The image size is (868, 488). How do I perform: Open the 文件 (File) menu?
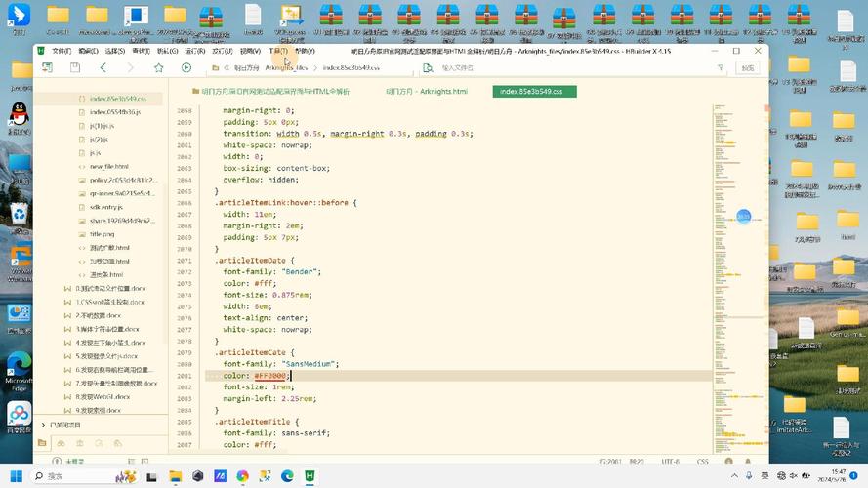click(62, 51)
